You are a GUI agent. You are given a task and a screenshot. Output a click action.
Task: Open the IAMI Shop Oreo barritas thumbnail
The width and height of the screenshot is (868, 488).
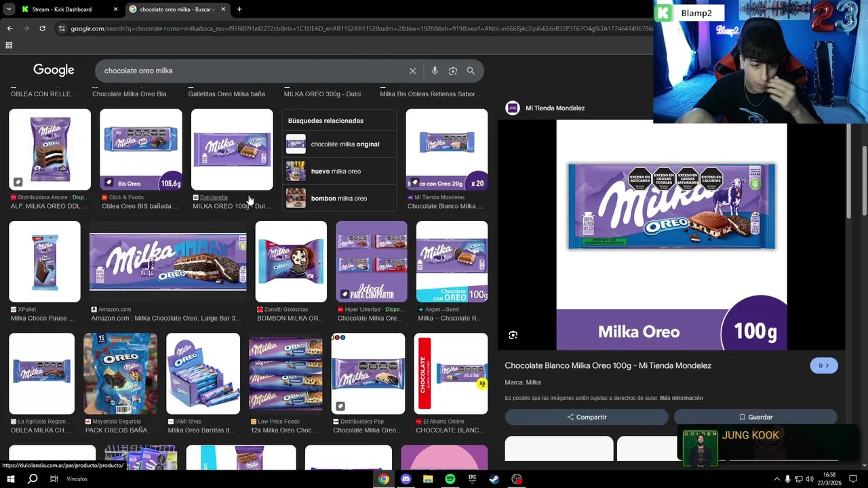pyautogui.click(x=203, y=373)
